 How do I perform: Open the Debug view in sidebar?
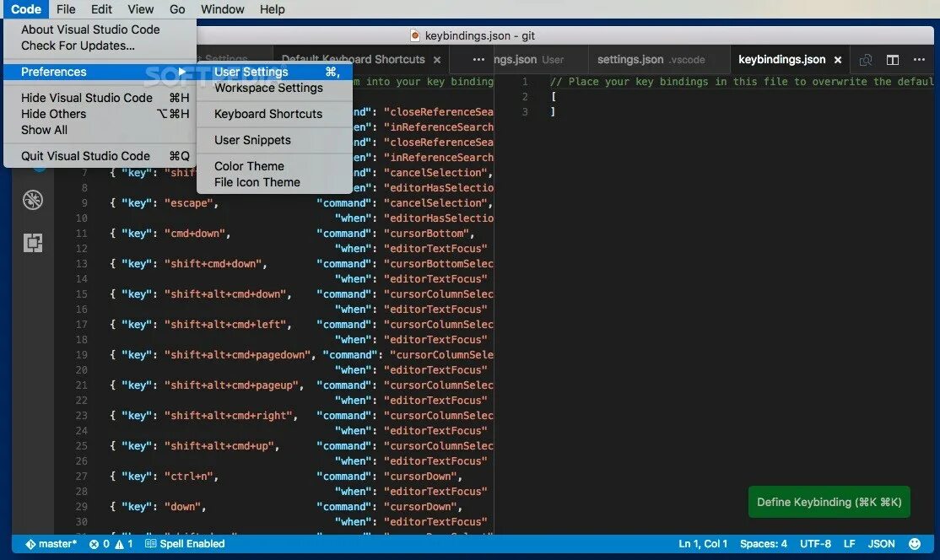(x=33, y=200)
